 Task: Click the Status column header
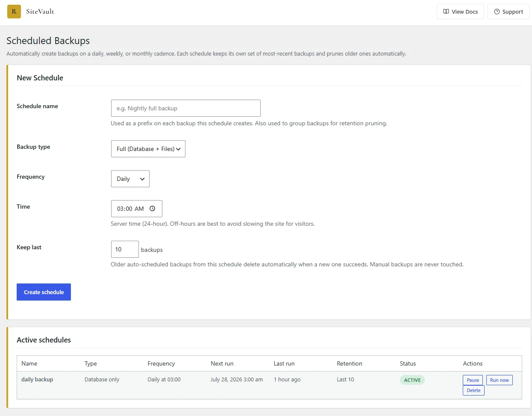click(408, 363)
